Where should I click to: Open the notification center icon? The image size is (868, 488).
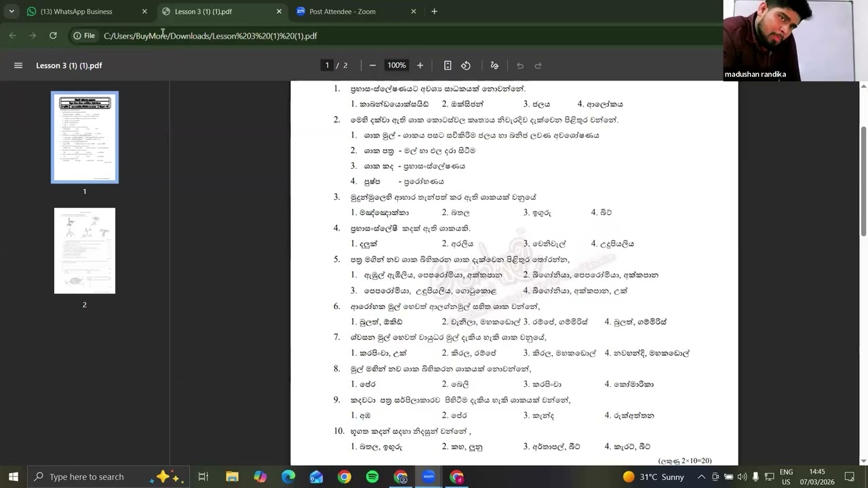(850, 477)
